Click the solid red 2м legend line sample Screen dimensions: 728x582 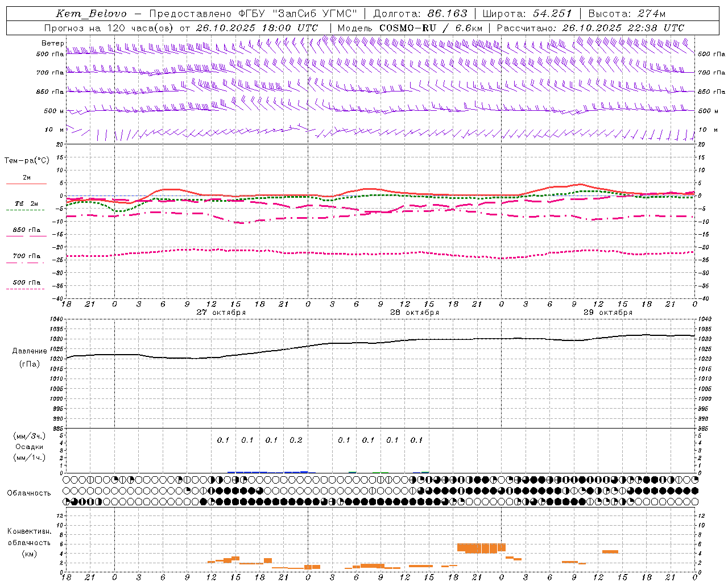click(x=26, y=184)
